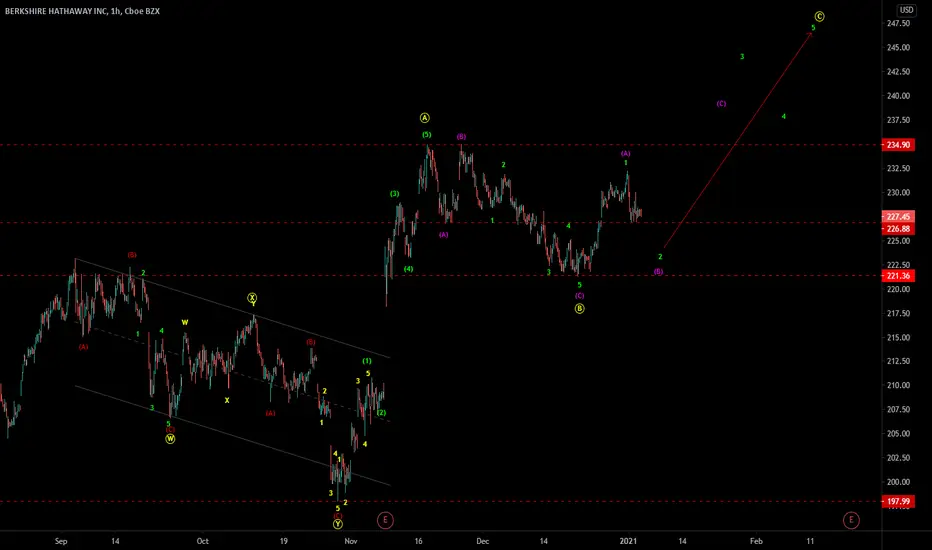This screenshot has width=932, height=550.
Task: Click the green (2) wave label
Action: [382, 413]
